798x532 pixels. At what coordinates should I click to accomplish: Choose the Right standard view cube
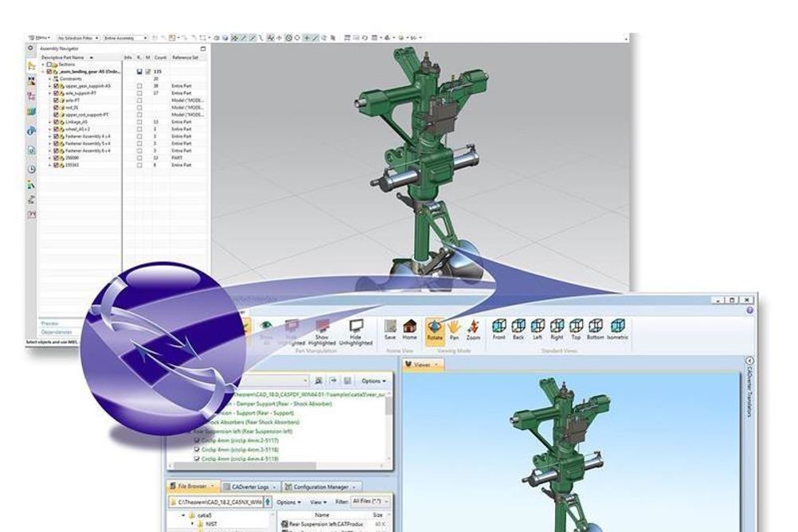coord(557,330)
